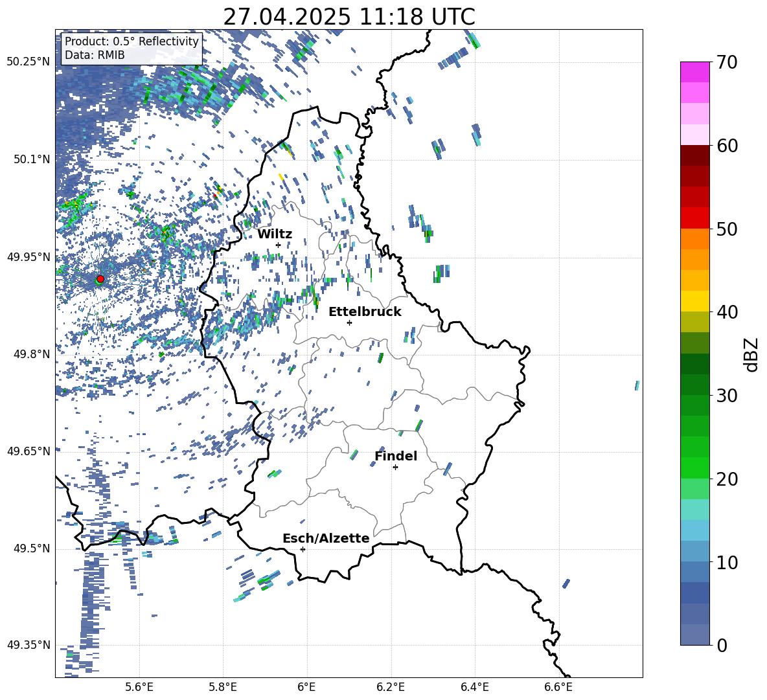Click the 49.95°N latitude label
The width and height of the screenshot is (767, 700).
[x=29, y=257]
